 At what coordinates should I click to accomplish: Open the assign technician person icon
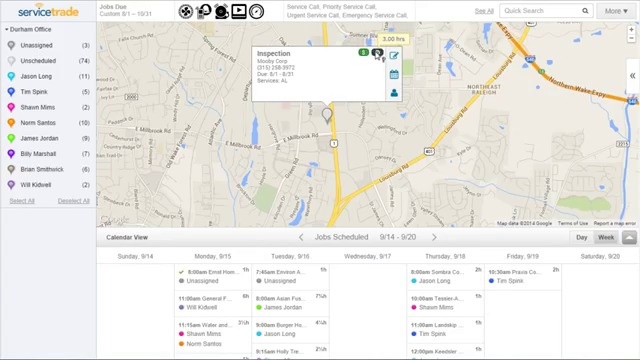point(394,93)
